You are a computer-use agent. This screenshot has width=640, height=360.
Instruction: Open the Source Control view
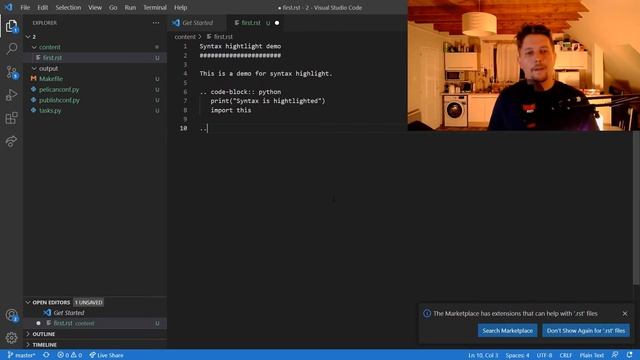coord(11,72)
